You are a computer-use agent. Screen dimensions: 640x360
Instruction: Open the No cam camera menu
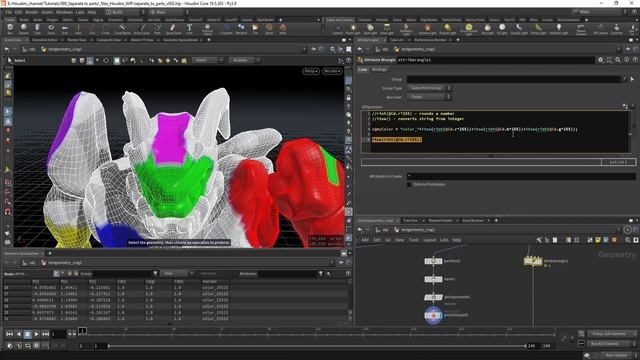332,71
